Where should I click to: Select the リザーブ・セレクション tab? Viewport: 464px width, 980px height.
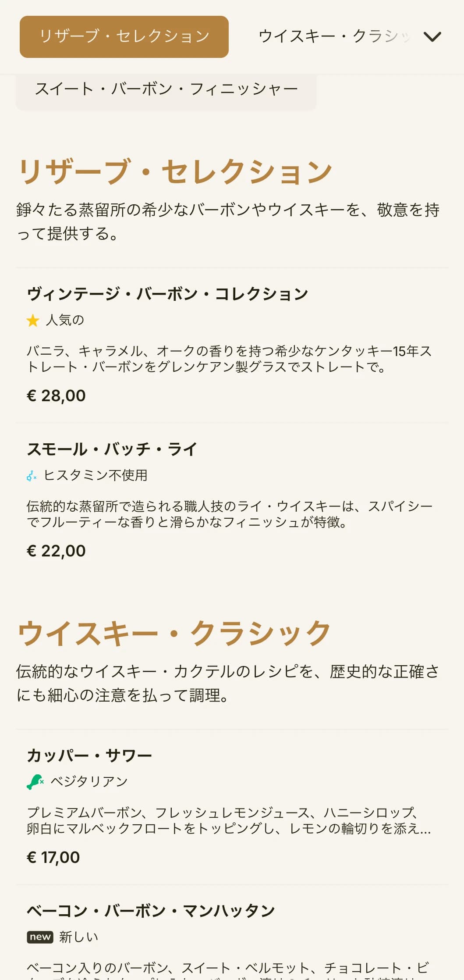124,36
